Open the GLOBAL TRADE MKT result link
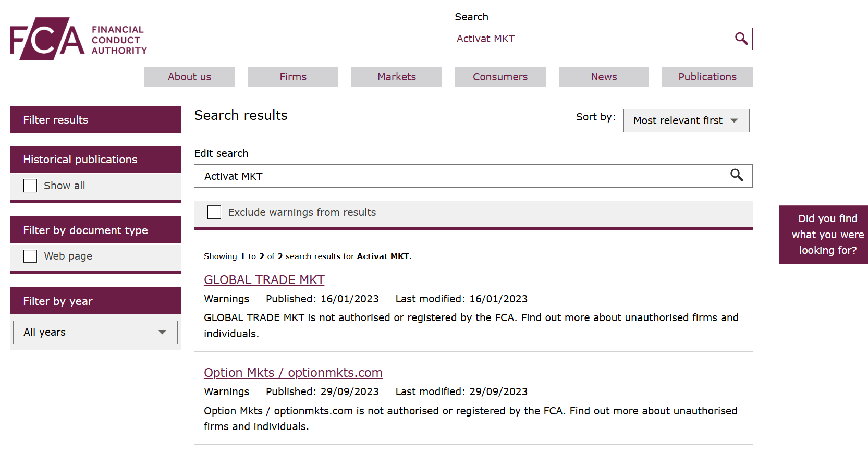The image size is (868, 453). tap(264, 280)
